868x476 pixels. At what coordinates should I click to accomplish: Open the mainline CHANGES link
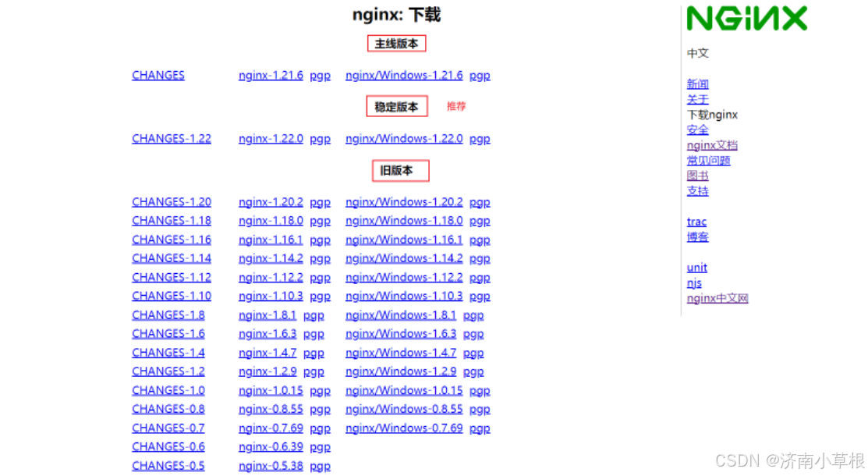(x=158, y=76)
